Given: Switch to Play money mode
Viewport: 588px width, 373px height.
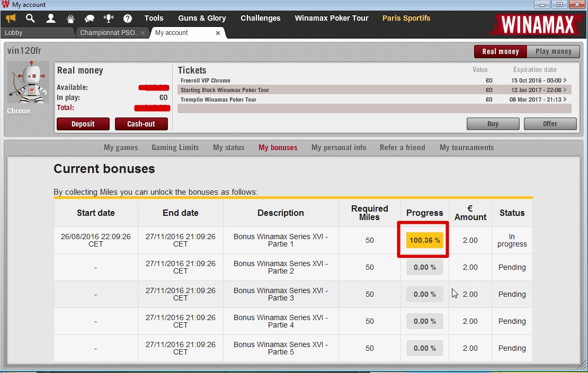Looking at the screenshot, I should click(553, 51).
